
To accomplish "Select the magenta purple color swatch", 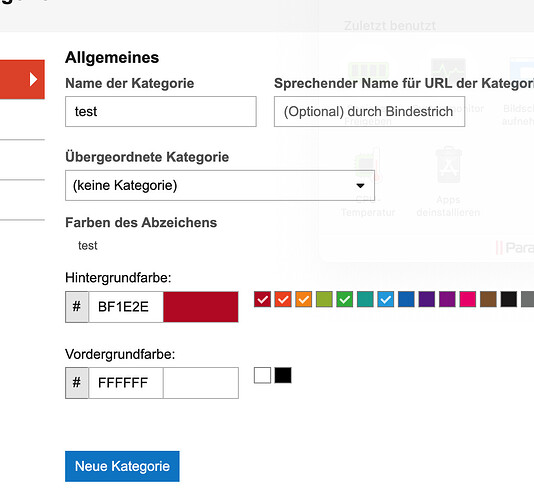I will pyautogui.click(x=447, y=299).
